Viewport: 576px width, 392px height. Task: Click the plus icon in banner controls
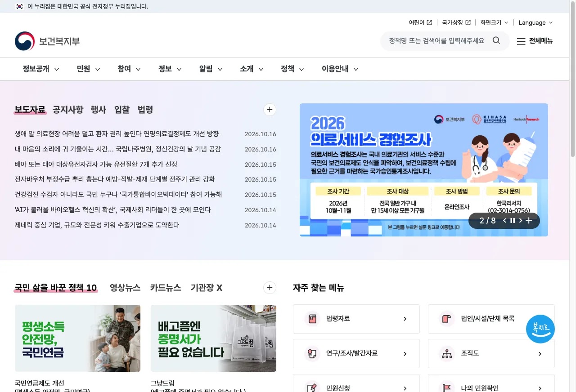(x=529, y=220)
